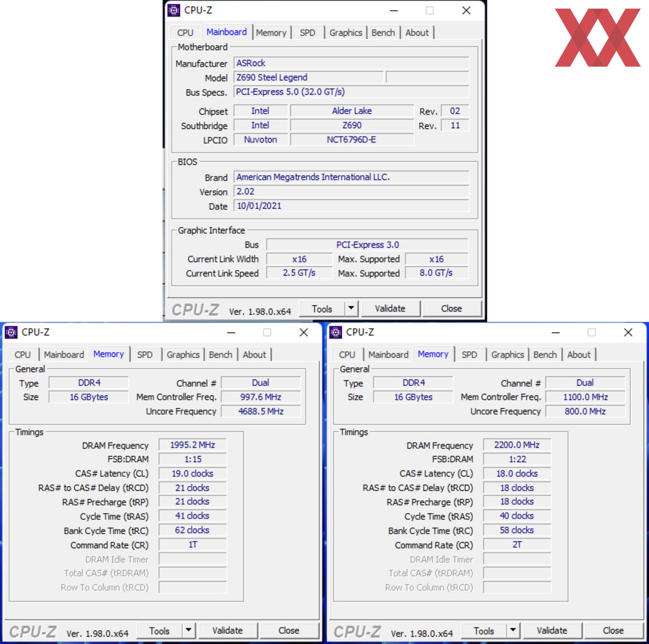Open About tab in Mainboard window

(417, 32)
